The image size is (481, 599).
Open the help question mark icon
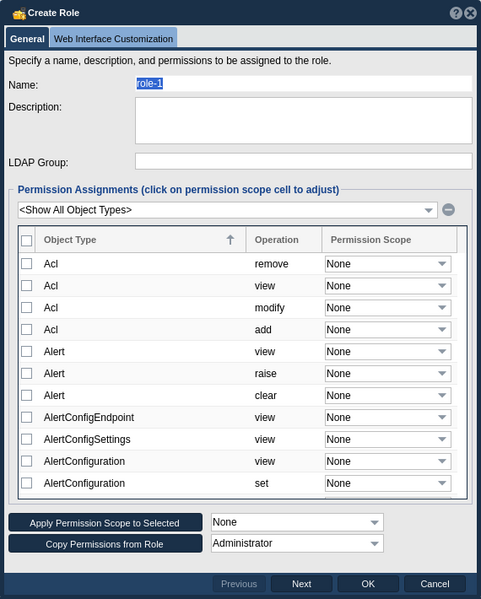click(455, 13)
